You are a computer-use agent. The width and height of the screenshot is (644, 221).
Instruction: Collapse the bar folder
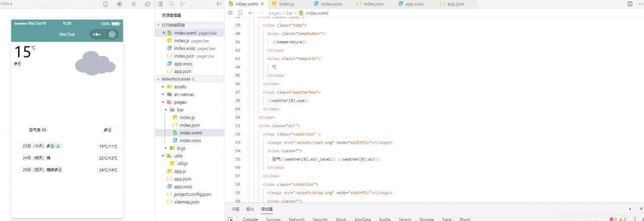tap(190, 110)
